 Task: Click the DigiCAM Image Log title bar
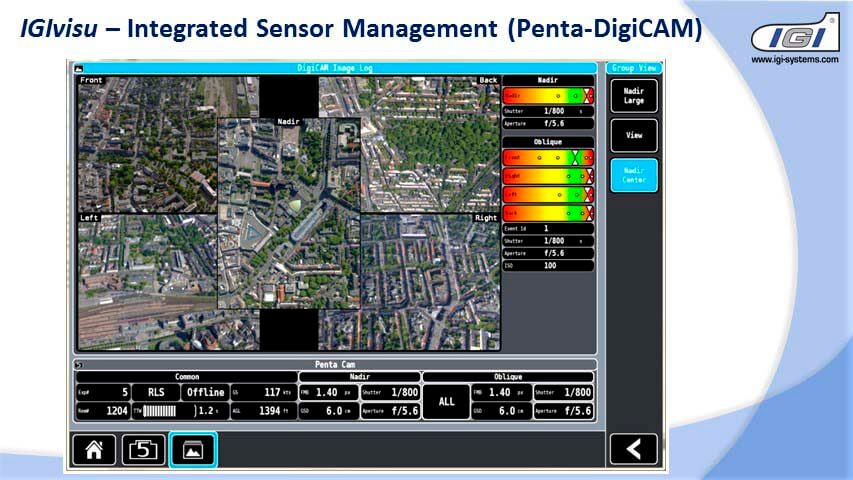pyautogui.click(x=335, y=68)
